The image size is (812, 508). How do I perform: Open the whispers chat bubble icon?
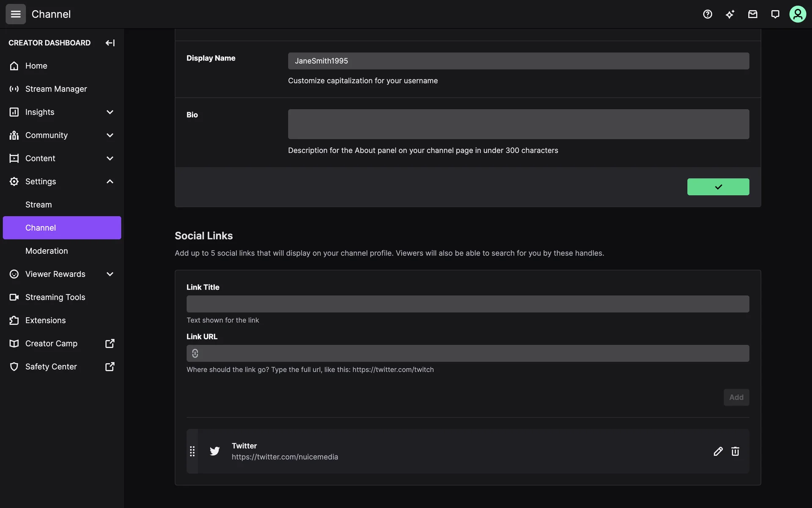[775, 14]
